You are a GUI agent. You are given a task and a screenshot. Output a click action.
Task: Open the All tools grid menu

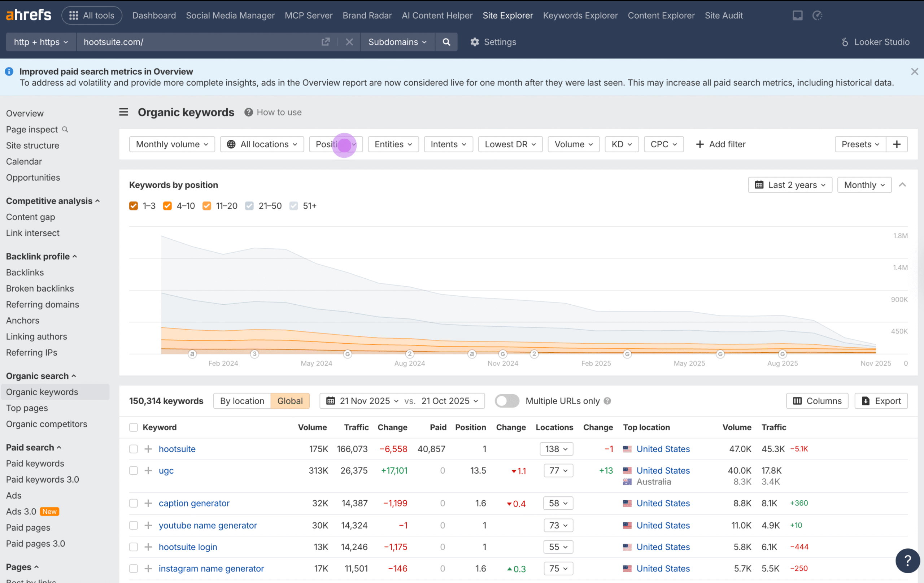92,16
